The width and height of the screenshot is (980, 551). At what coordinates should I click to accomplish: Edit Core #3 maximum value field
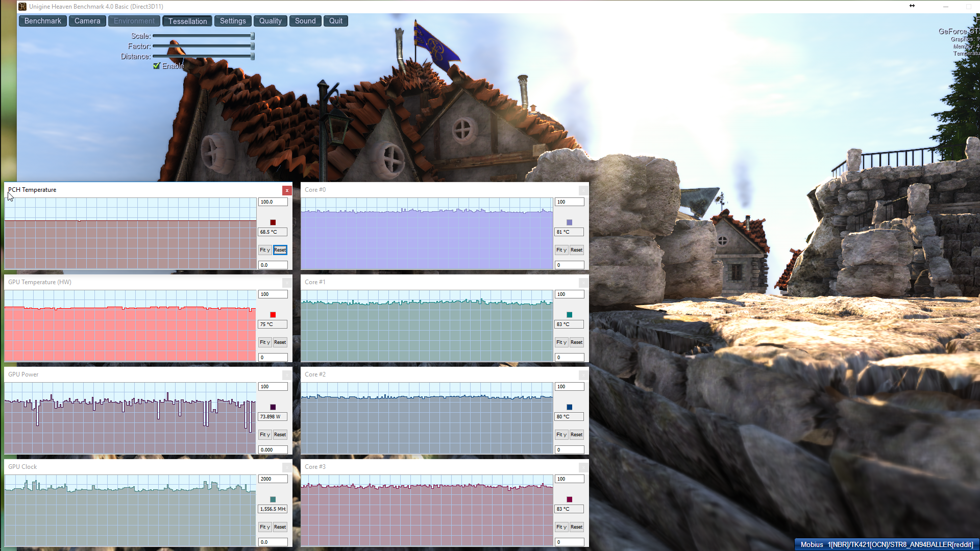tap(570, 479)
